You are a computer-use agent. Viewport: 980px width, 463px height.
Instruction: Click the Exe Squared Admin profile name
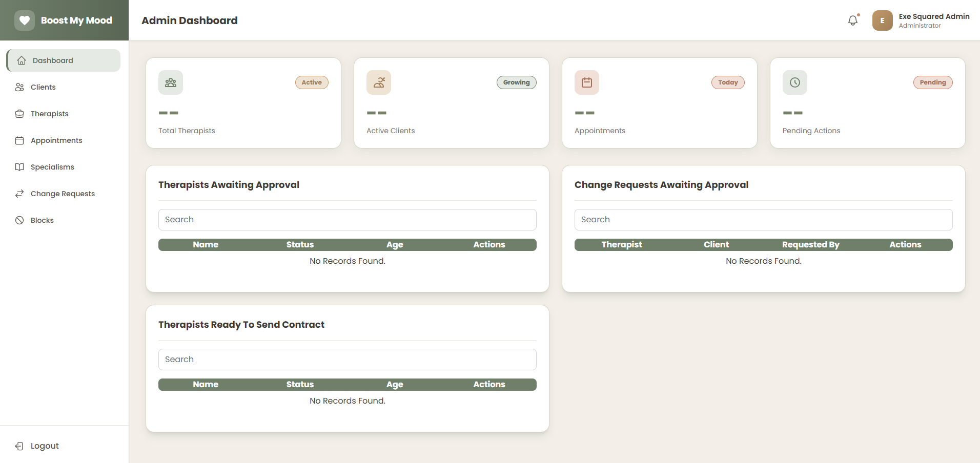coord(934,16)
